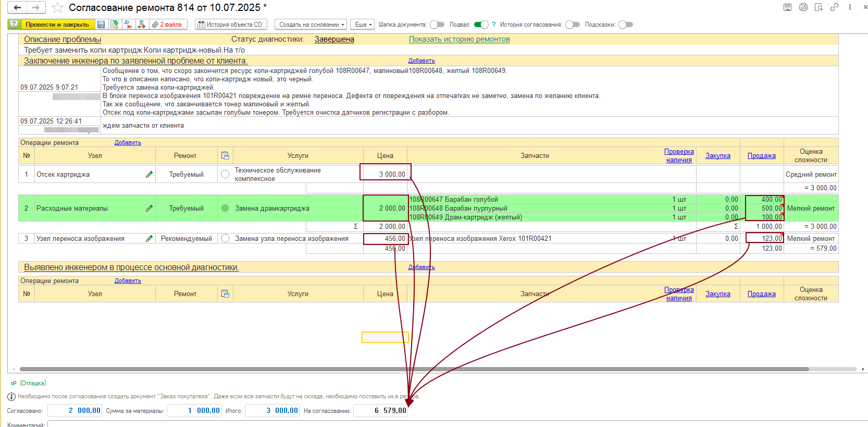Select radio for 'Техническое обслуживание комплексное'
The width and height of the screenshot is (868, 427).
[x=225, y=175]
